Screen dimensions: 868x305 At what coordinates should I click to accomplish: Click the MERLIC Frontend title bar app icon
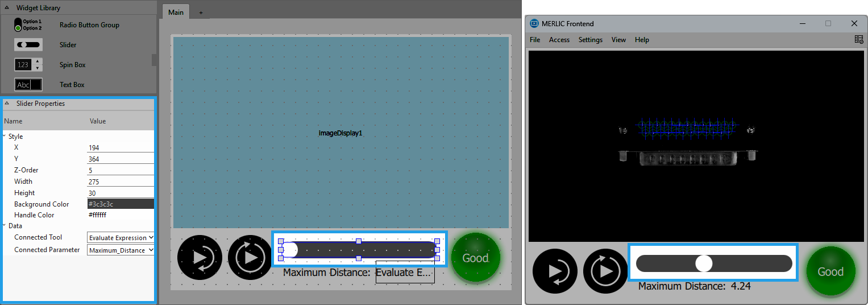tap(534, 23)
